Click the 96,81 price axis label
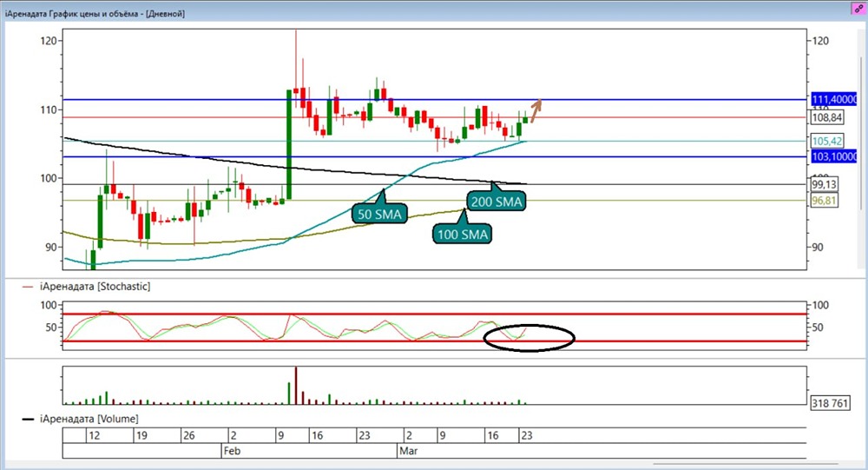The width and height of the screenshot is (868, 470). (825, 200)
